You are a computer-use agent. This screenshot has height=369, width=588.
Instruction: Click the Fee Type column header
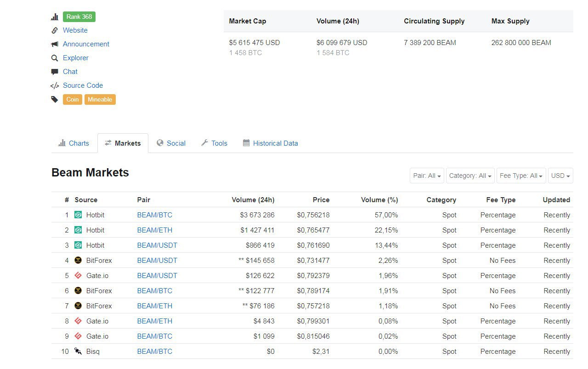click(x=501, y=200)
